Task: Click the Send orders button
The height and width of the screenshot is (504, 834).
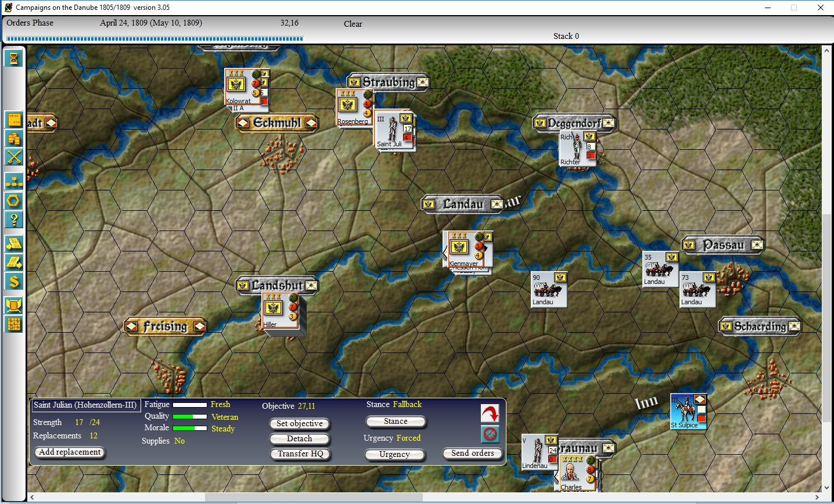Action: tap(473, 453)
